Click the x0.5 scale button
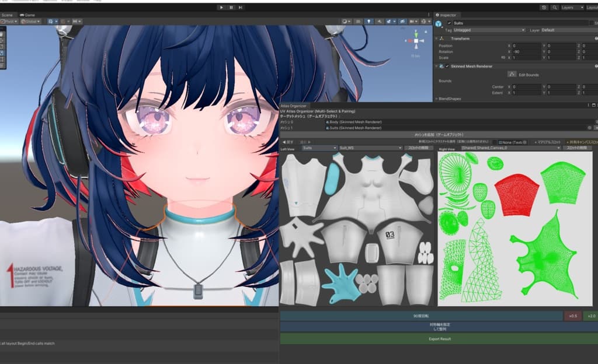This screenshot has width=598, height=364. pyautogui.click(x=572, y=316)
